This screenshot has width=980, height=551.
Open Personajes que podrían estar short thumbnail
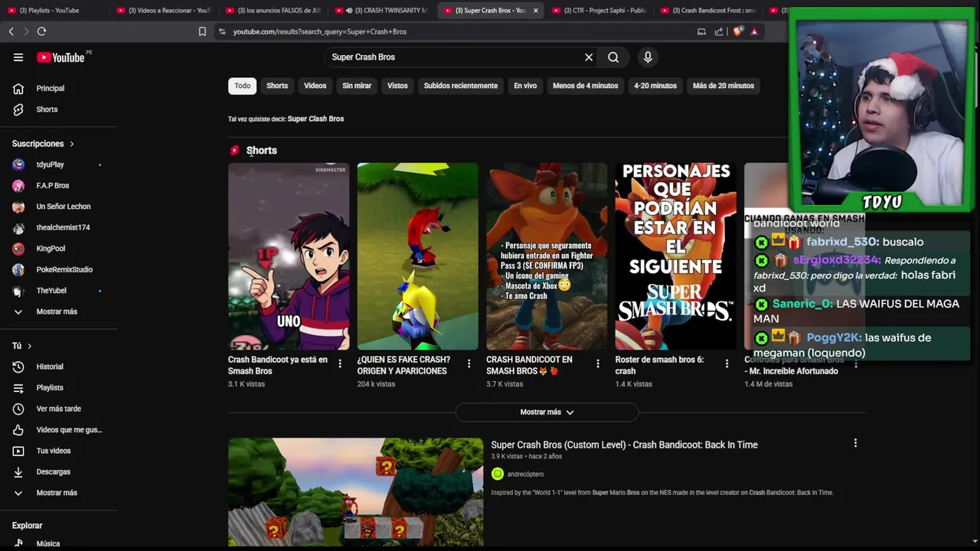[x=675, y=256]
